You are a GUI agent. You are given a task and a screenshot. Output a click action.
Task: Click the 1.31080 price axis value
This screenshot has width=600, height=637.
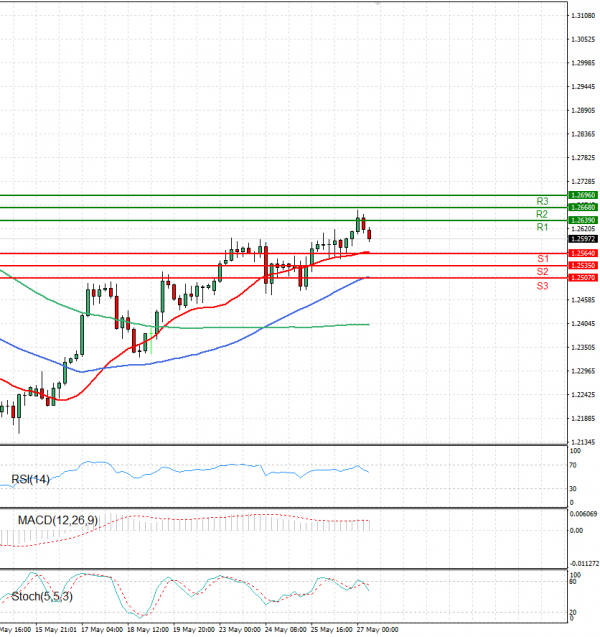[583, 15]
